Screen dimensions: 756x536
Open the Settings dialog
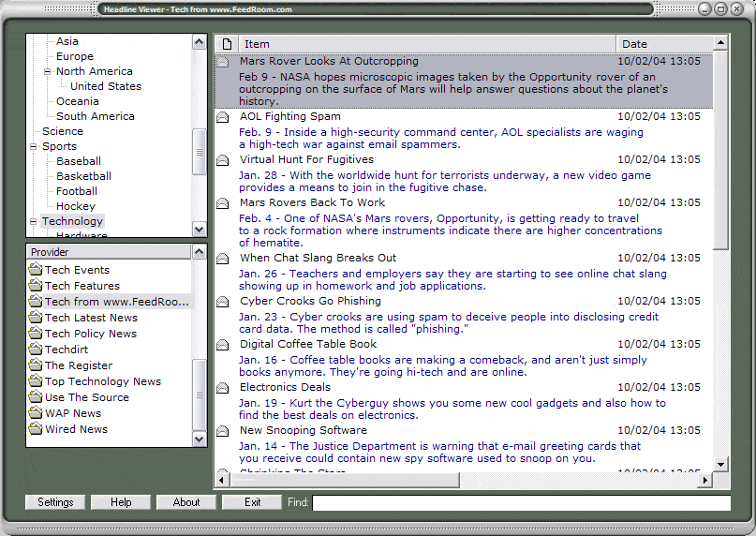[x=55, y=502]
